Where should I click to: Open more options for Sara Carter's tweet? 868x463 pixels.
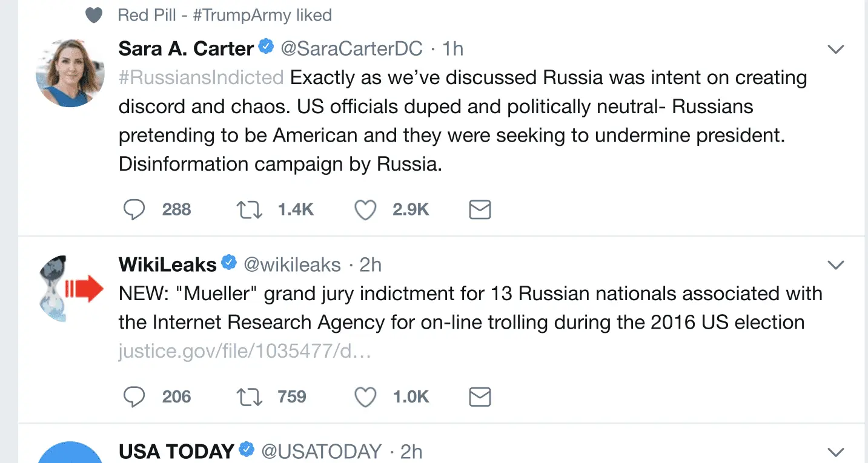[836, 49]
